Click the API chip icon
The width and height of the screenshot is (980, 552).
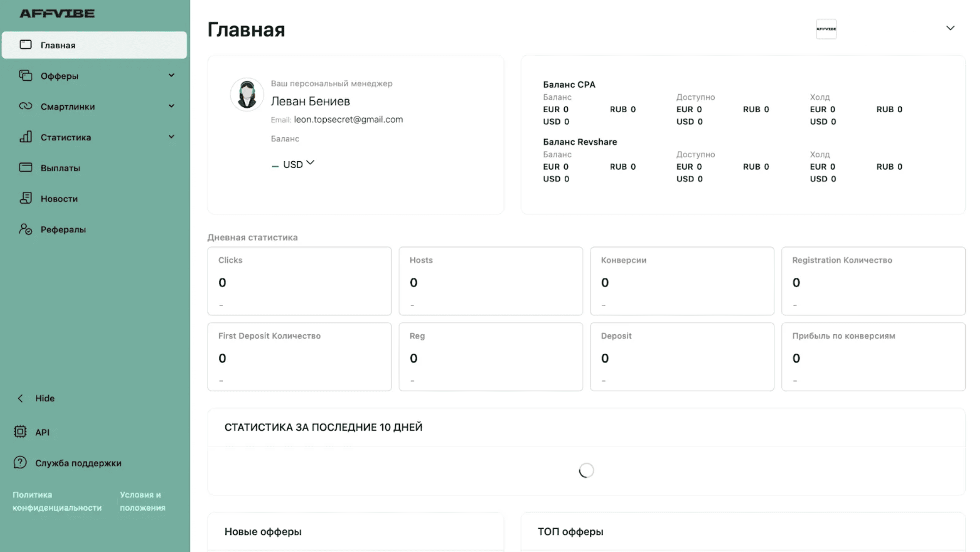(x=20, y=432)
